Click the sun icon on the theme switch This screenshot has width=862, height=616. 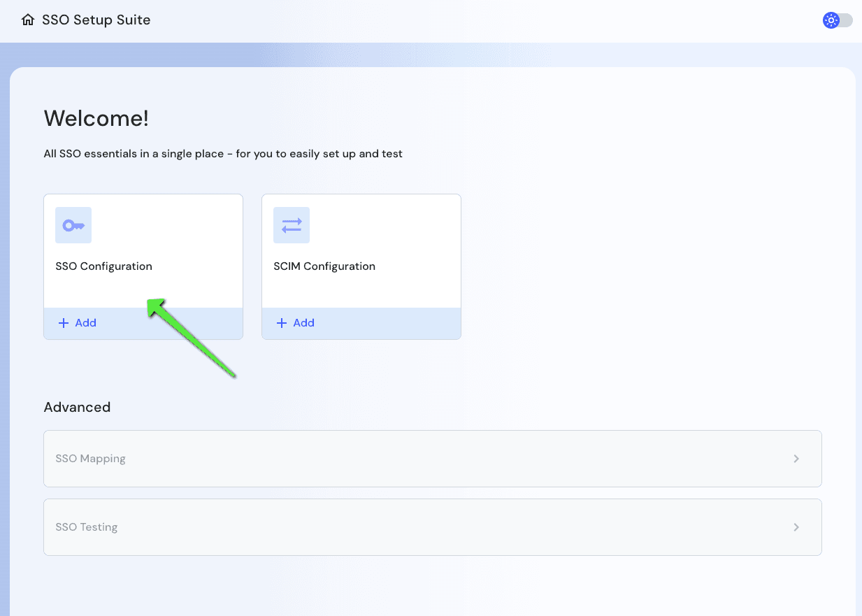[x=831, y=20]
